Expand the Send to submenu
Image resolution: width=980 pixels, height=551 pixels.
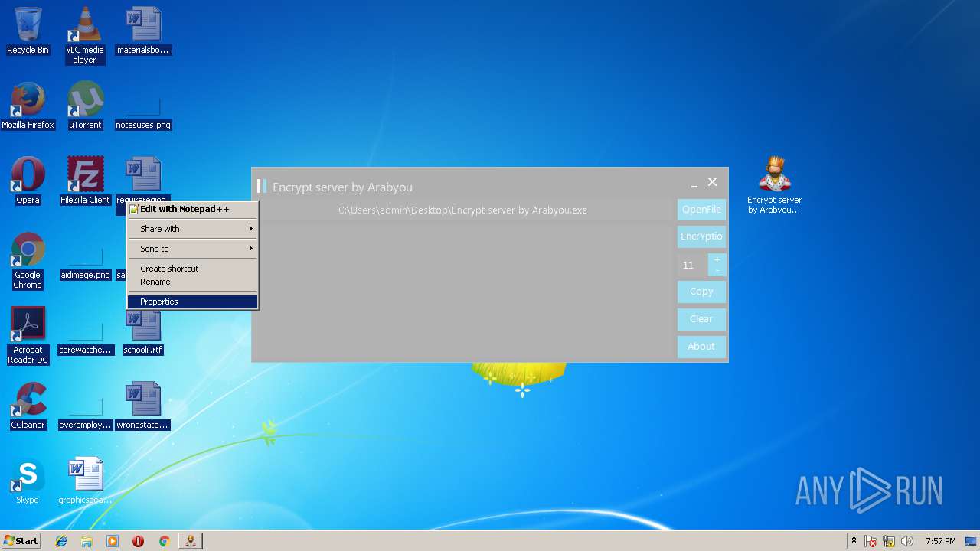pos(192,249)
